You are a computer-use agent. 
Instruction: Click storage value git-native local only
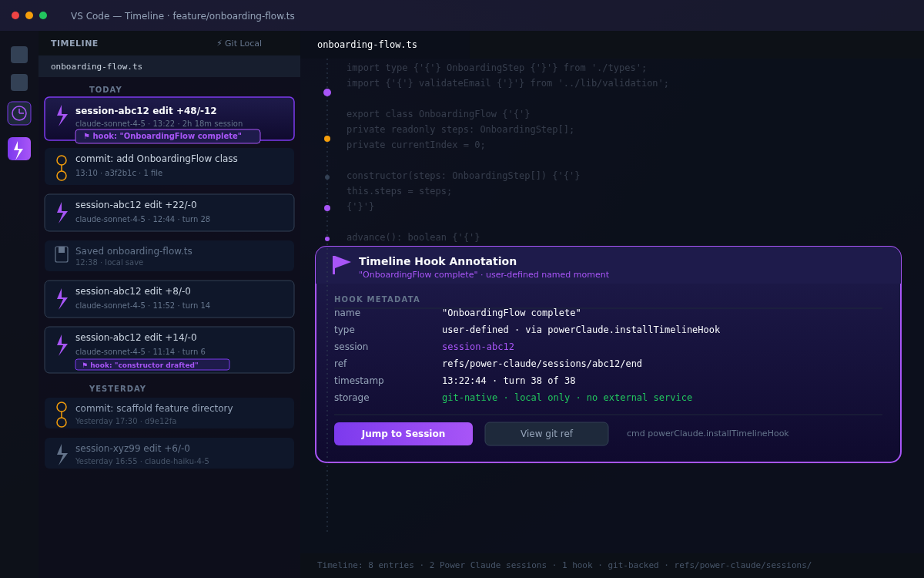coord(567,398)
